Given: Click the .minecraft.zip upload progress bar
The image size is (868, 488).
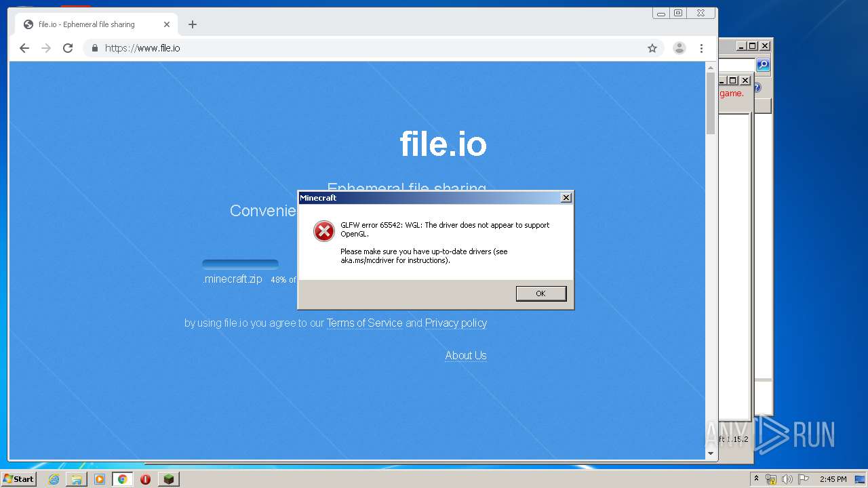Looking at the screenshot, I should (240, 264).
